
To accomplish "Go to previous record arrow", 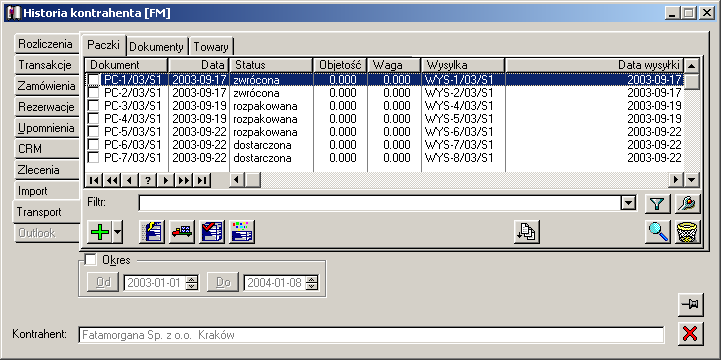I will [x=130, y=180].
